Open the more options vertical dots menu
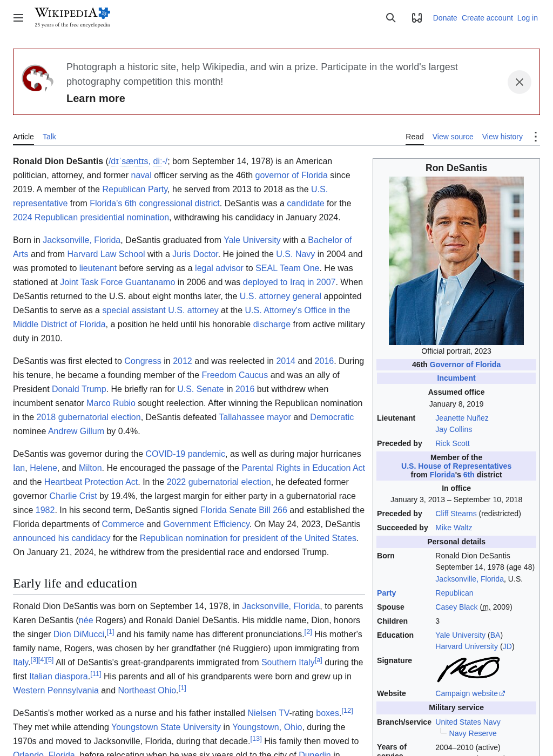This screenshot has height=756, width=553. tap(536, 137)
